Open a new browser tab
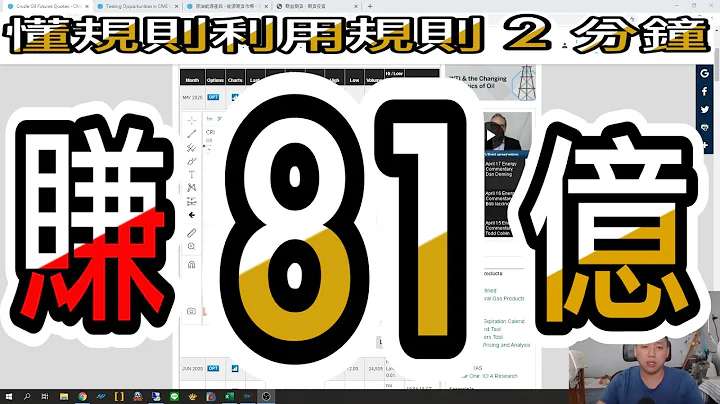 (370, 6)
